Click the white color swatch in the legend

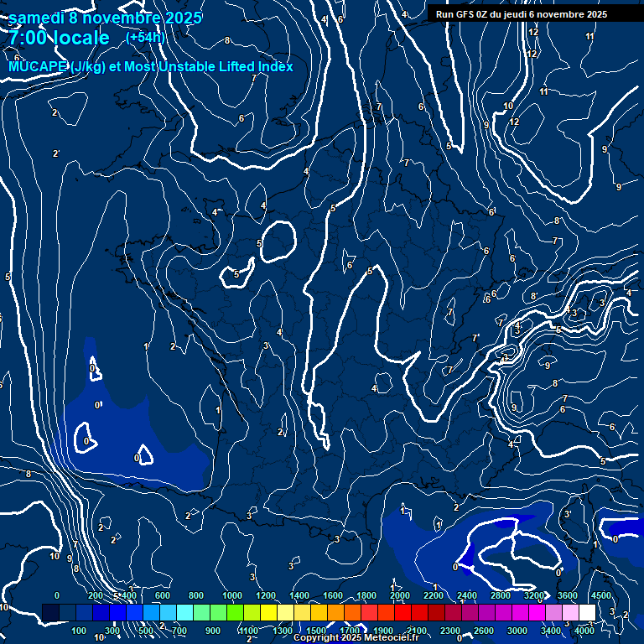(x=587, y=612)
